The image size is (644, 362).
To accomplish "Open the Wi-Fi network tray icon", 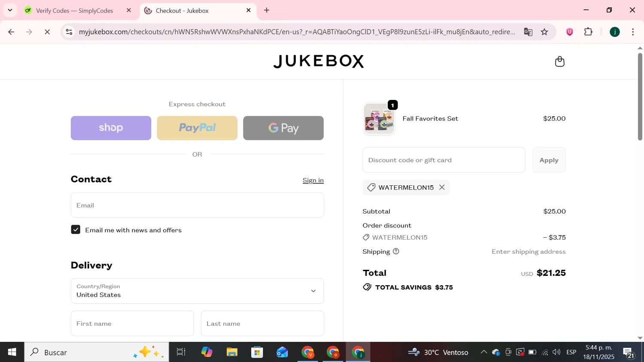I will pos(545,352).
